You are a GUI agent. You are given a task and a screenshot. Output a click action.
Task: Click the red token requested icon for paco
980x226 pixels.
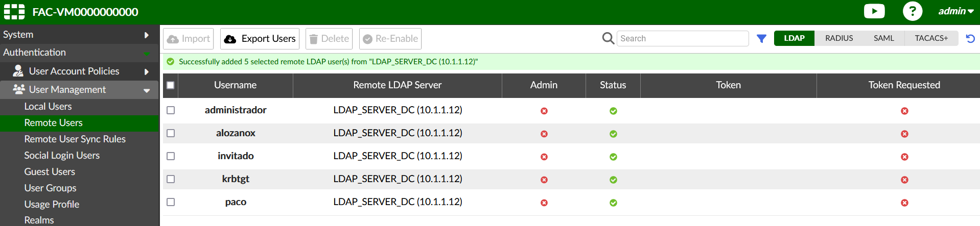904,203
